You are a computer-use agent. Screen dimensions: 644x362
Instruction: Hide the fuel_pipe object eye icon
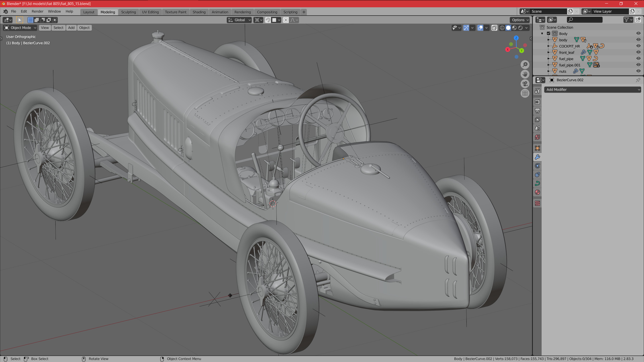638,59
